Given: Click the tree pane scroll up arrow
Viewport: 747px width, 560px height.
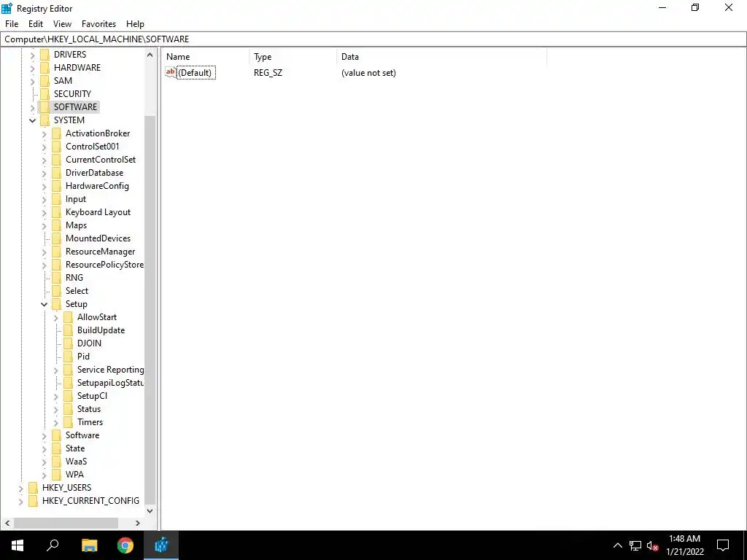Looking at the screenshot, I should [x=150, y=55].
